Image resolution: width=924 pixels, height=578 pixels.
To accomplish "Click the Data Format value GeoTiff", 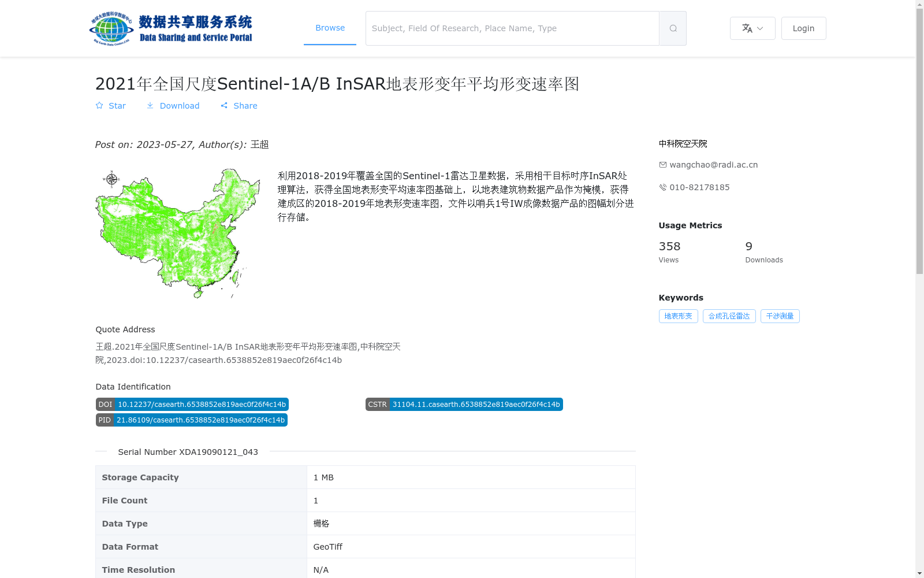I will 328,547.
